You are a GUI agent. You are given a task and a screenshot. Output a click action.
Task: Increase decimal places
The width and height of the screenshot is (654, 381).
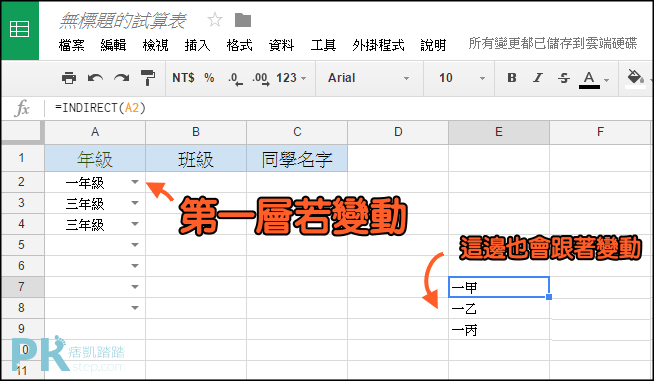(261, 78)
